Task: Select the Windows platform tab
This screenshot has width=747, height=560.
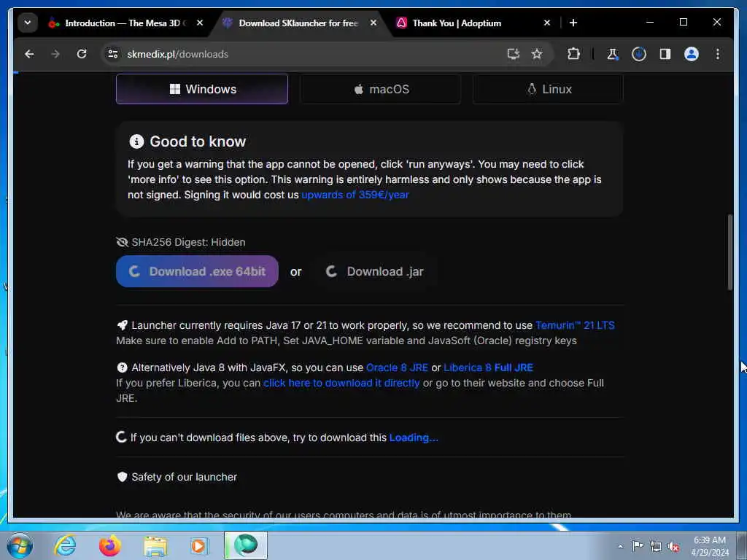Action: click(202, 89)
